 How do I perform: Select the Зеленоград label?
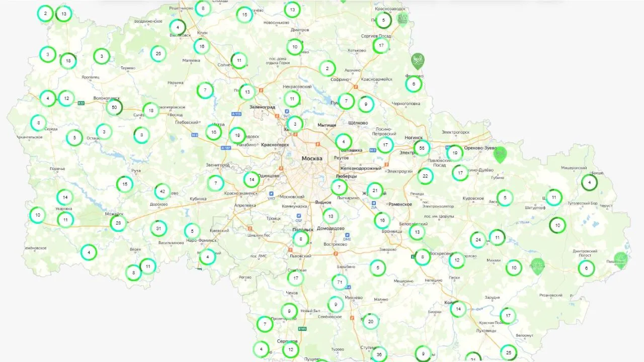coord(263,107)
